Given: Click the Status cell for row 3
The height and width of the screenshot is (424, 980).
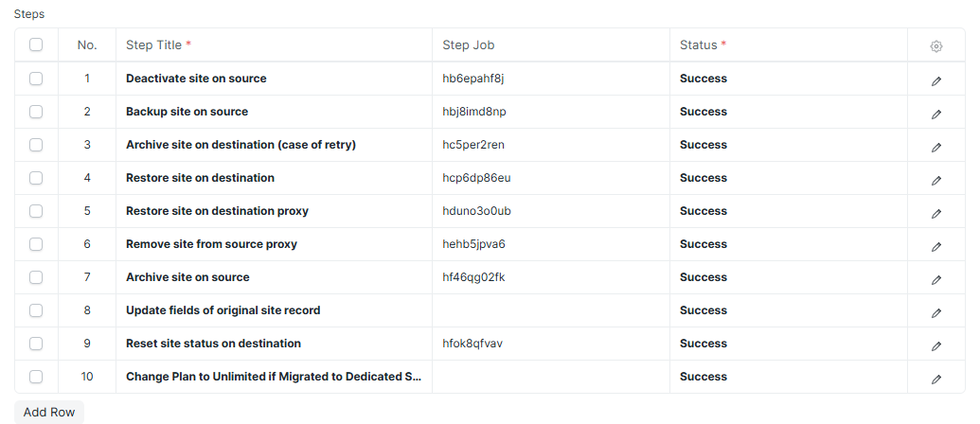Looking at the screenshot, I should (x=788, y=145).
